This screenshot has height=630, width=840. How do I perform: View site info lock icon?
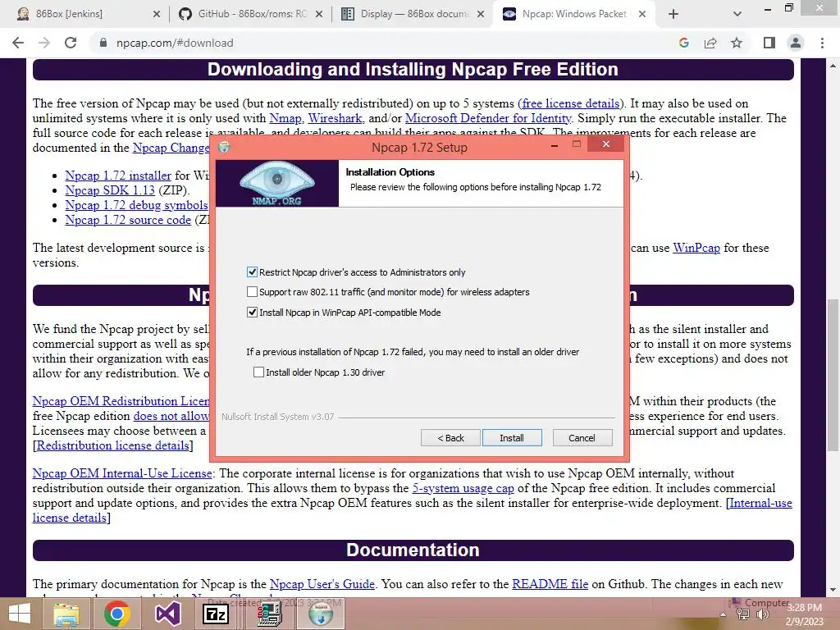pyautogui.click(x=103, y=43)
